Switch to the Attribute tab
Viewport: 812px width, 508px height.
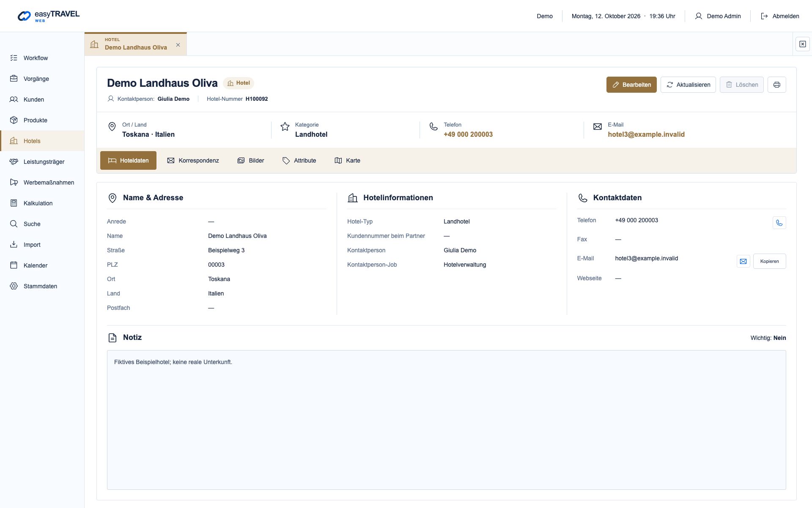point(299,160)
